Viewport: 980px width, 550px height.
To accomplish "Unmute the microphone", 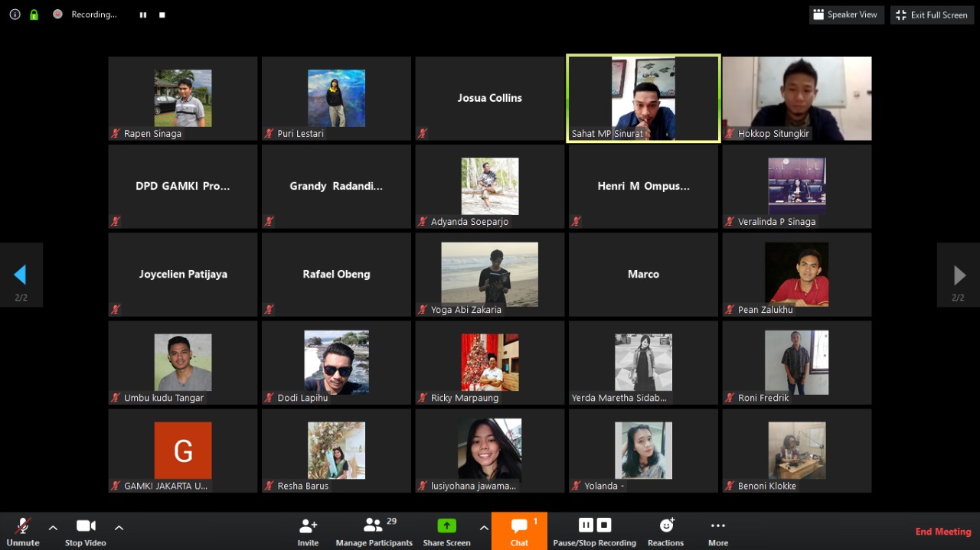I will 23,532.
